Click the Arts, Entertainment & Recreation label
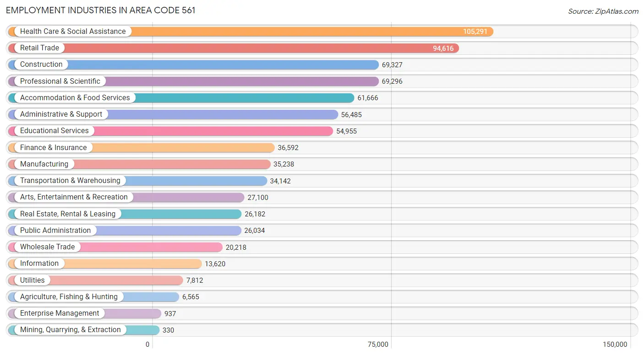 click(74, 197)
